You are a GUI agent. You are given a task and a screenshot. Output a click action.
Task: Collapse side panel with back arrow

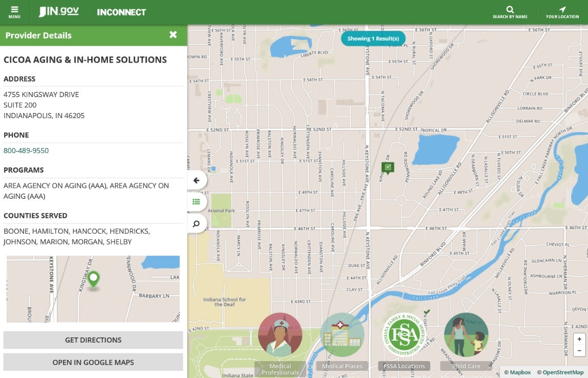[x=196, y=180]
